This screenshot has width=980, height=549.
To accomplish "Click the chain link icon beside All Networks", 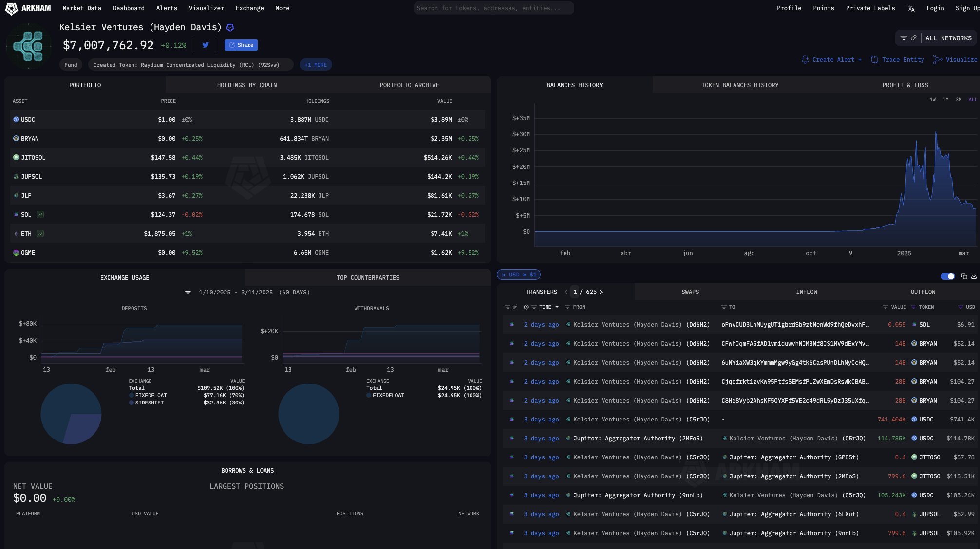I will pyautogui.click(x=914, y=38).
